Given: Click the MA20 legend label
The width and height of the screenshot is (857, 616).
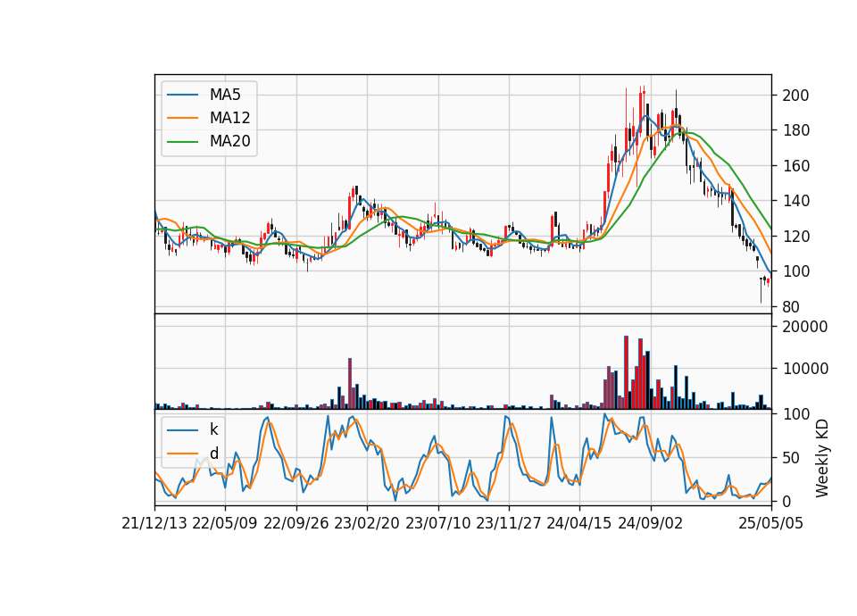Looking at the screenshot, I should pos(230,142).
